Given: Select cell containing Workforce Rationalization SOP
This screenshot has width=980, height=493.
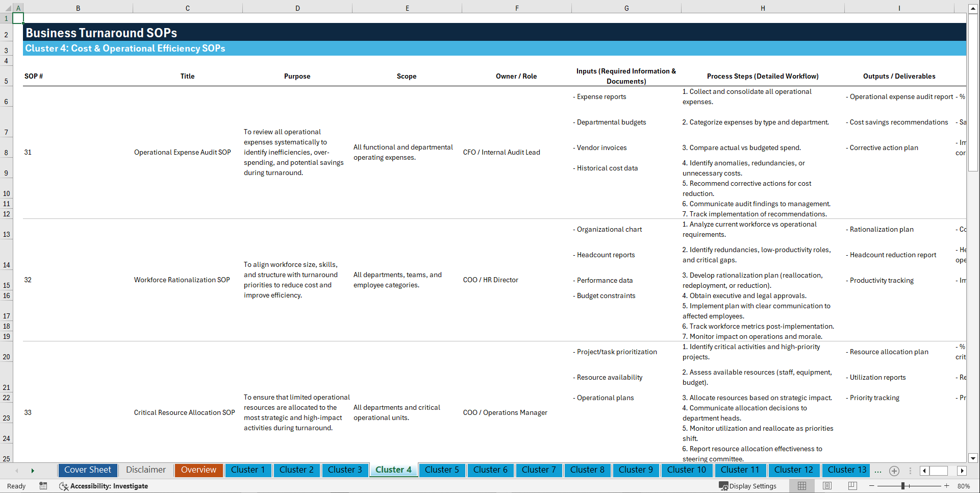Looking at the screenshot, I should coord(182,280).
